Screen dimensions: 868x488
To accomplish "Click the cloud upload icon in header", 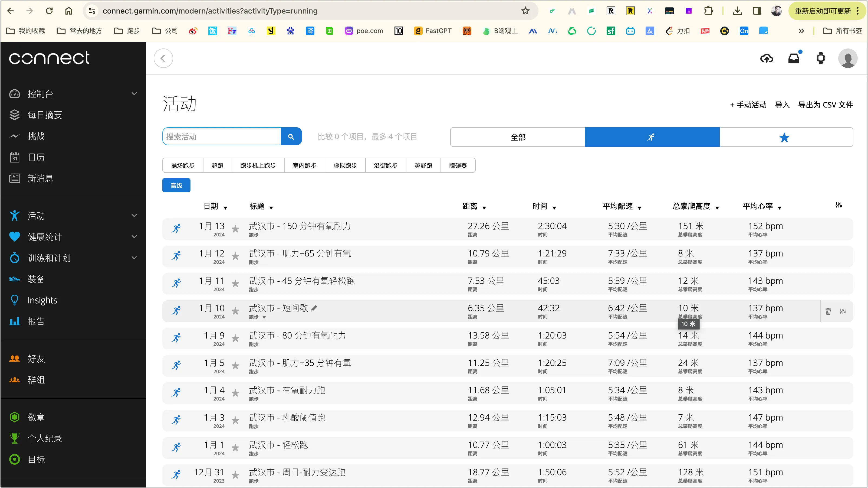I will point(767,59).
